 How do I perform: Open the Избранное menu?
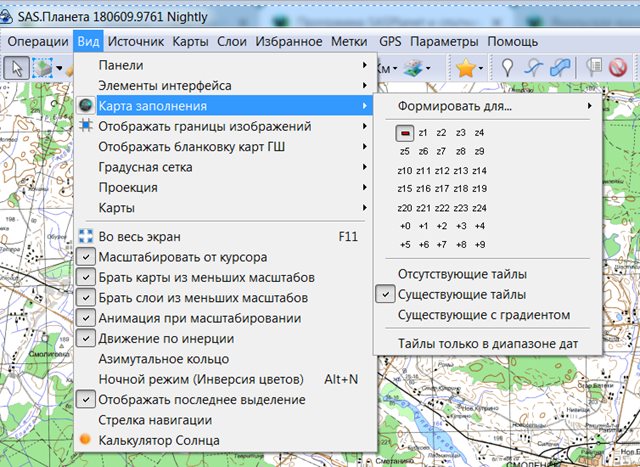point(289,41)
